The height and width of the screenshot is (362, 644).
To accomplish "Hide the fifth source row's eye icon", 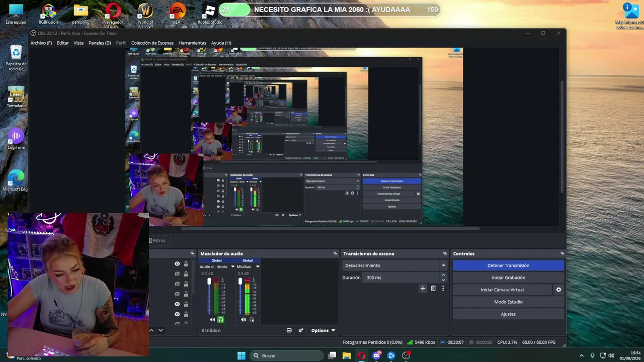I will pyautogui.click(x=177, y=304).
